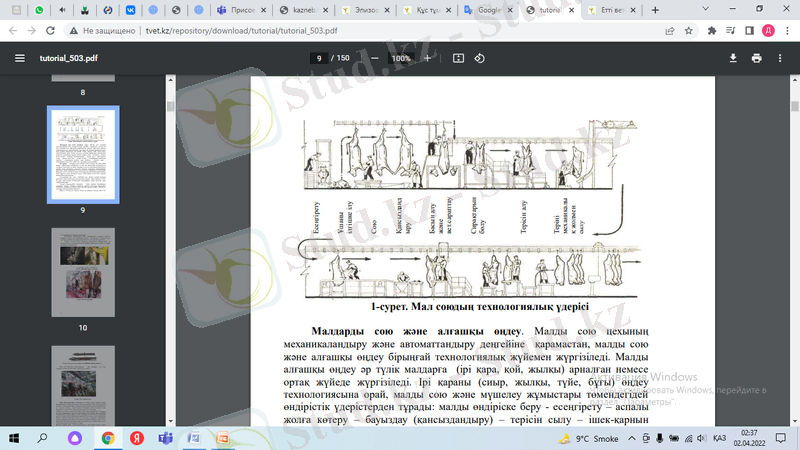
Task: Open the clock showing 02:37
Action: point(749,438)
